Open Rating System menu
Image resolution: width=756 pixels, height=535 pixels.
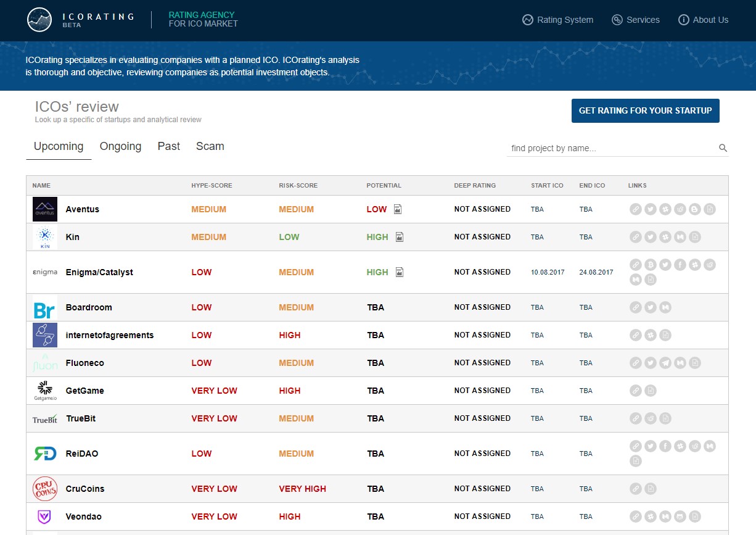click(x=557, y=20)
